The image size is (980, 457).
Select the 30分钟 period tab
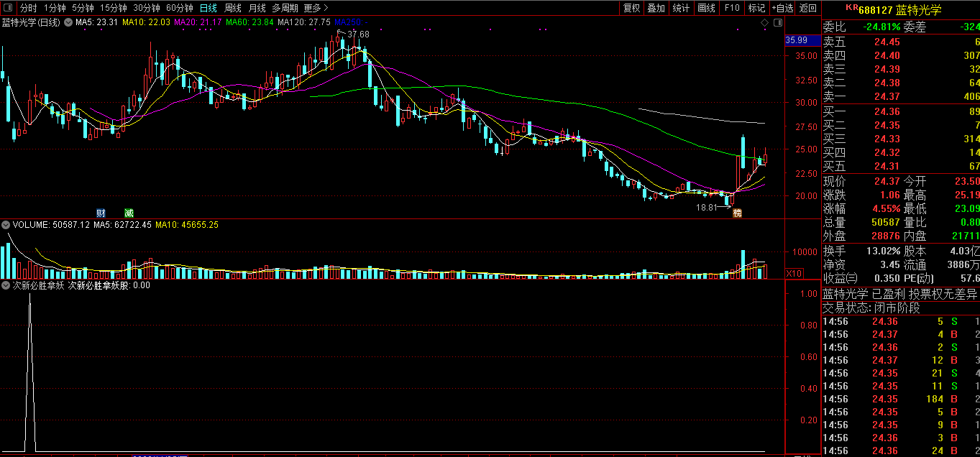coord(147,8)
